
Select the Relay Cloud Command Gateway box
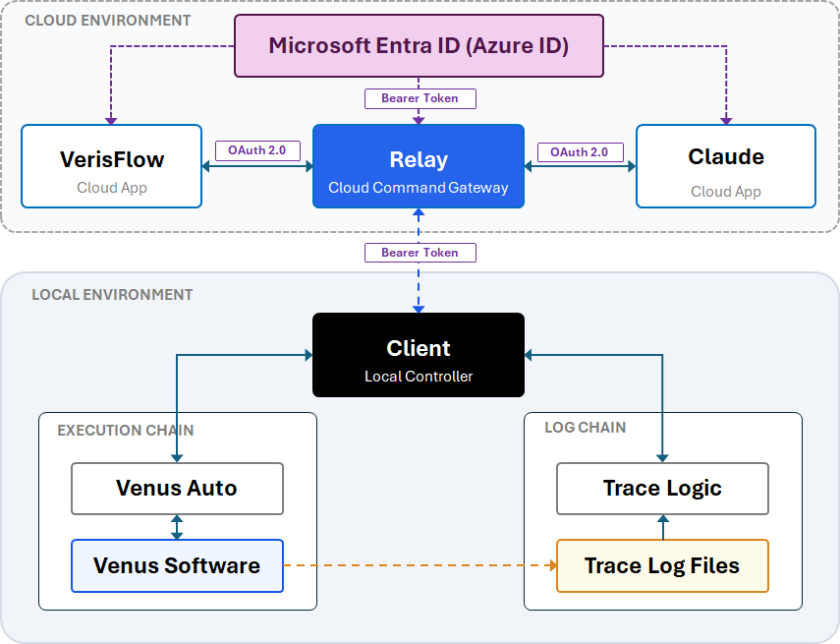[419, 166]
